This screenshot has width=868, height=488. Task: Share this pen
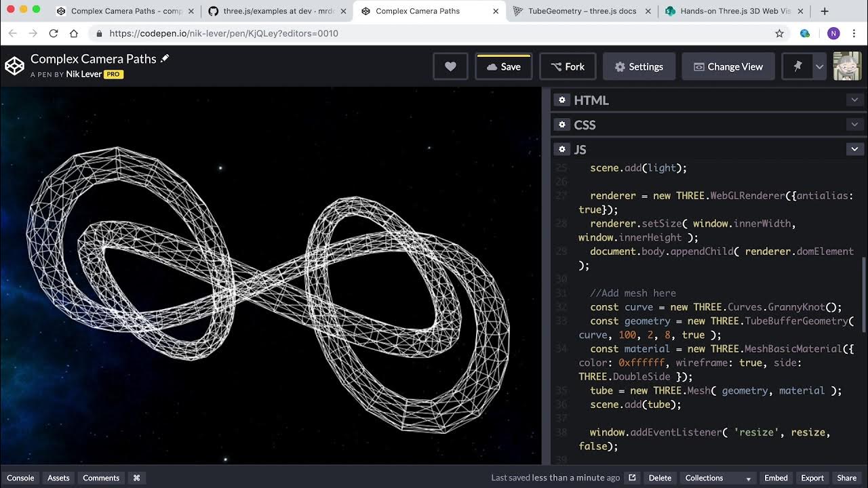click(846, 478)
